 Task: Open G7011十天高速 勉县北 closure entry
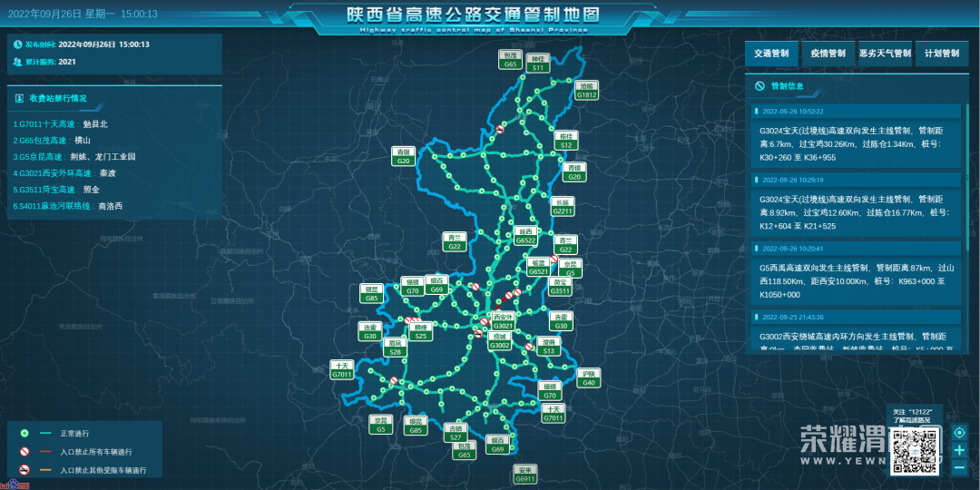60,123
